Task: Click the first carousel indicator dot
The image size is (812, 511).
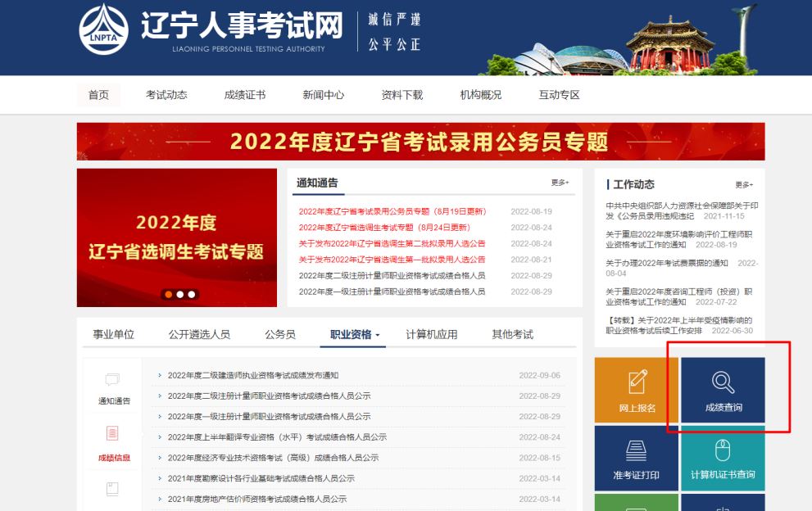Action: click(x=168, y=294)
